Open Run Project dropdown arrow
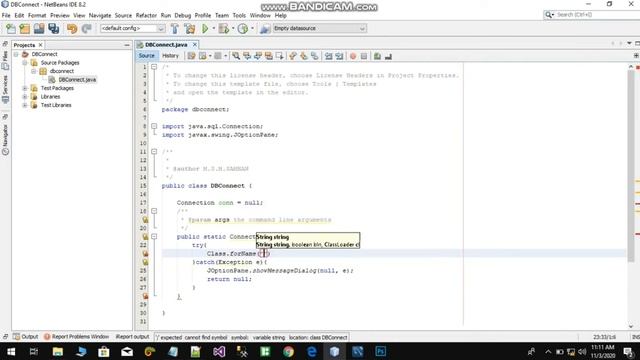The width and height of the screenshot is (640, 360). [213, 28]
